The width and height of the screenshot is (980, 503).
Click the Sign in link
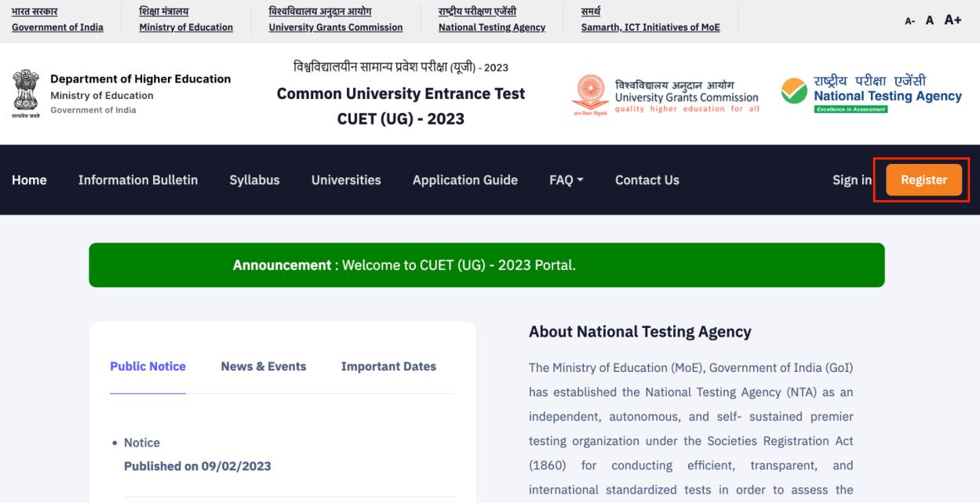point(852,180)
